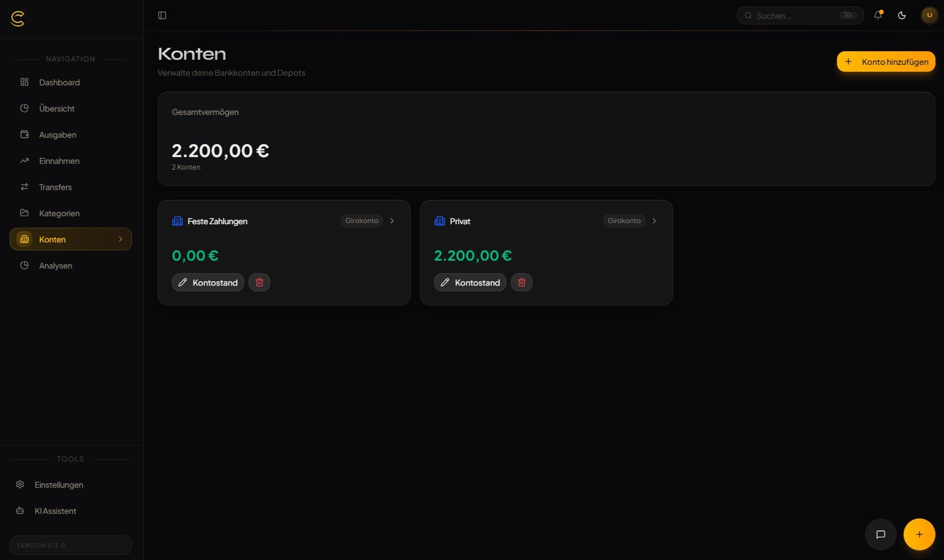The width and height of the screenshot is (944, 560).
Task: Go to the Dashboard page
Action: coord(59,83)
